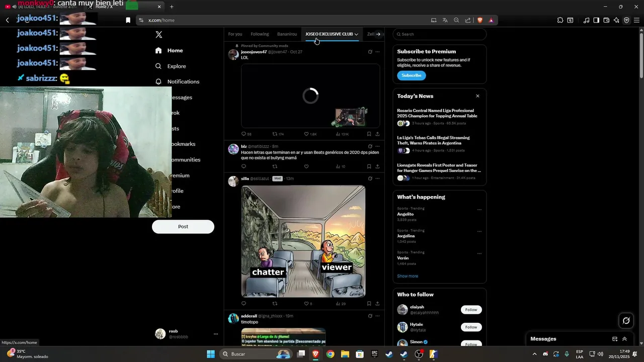
Task: Open the X logo home link
Action: click(159, 35)
